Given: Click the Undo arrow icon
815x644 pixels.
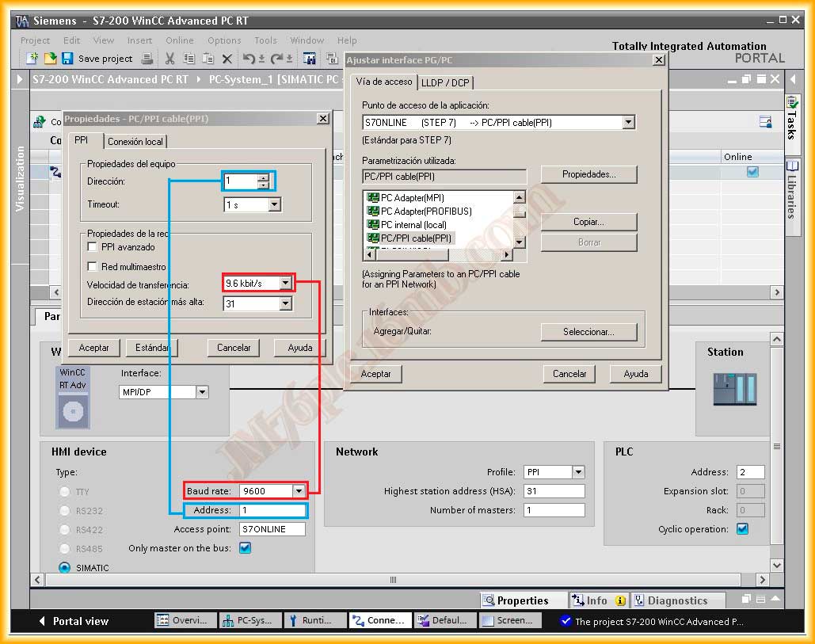Looking at the screenshot, I should click(249, 59).
